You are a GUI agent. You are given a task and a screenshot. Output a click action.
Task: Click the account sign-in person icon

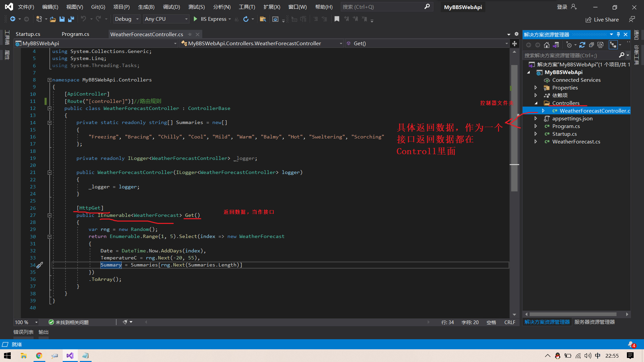pyautogui.click(x=574, y=7)
